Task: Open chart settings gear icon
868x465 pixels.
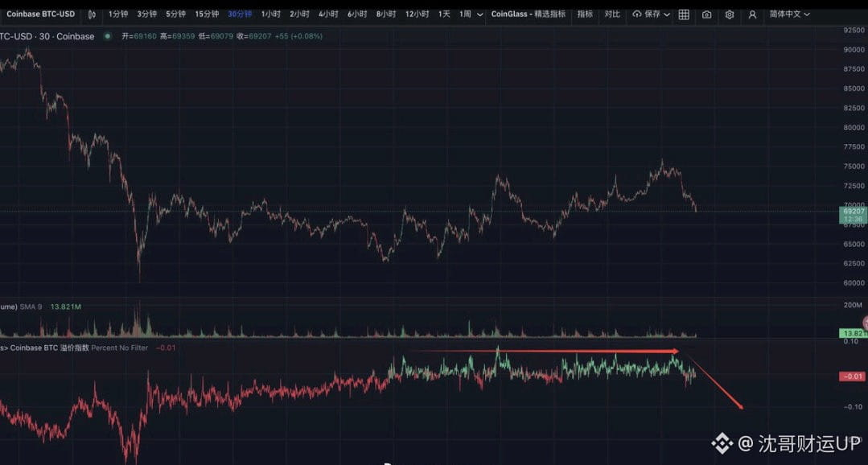Action: [x=730, y=14]
